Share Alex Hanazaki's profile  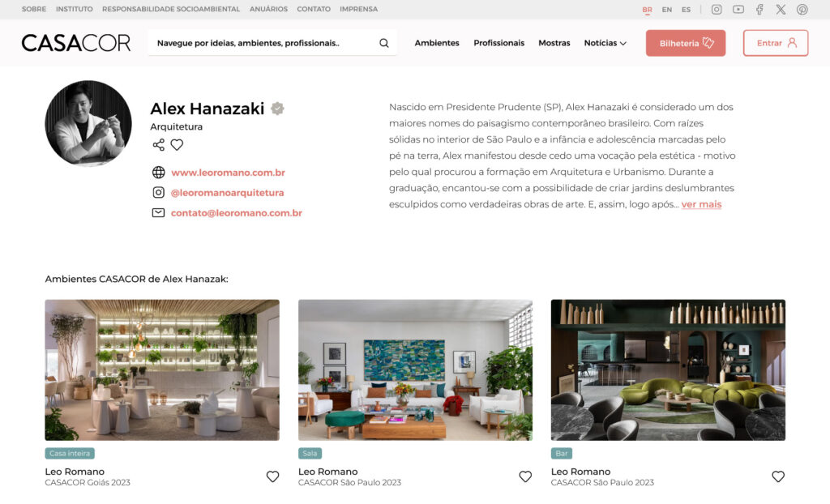(x=158, y=144)
